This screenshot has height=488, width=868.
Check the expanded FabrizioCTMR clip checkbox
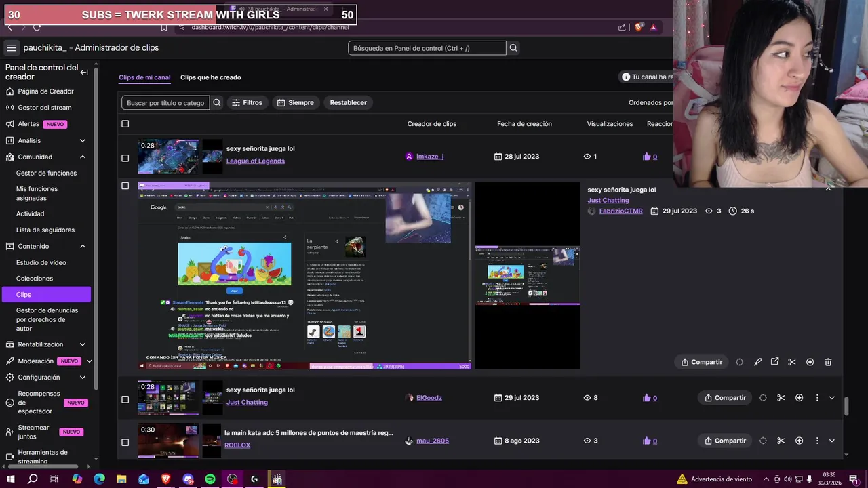pyautogui.click(x=125, y=186)
